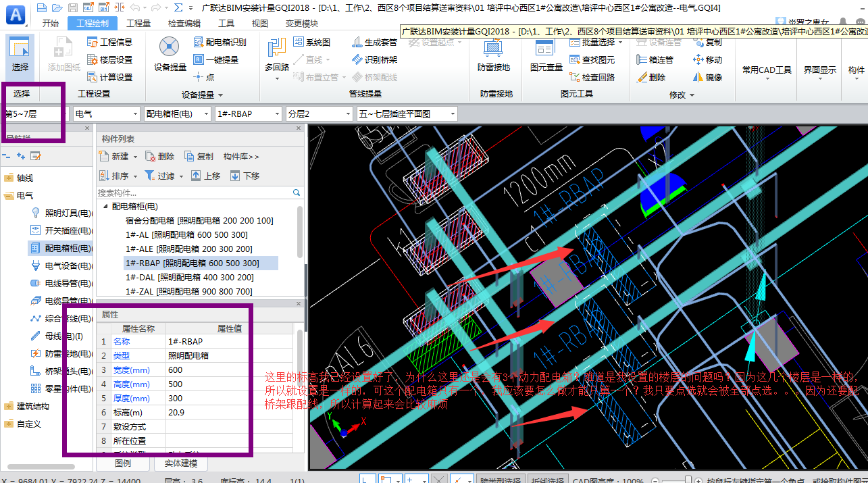Collapse the 配电箱柜(电) tree group

click(x=105, y=206)
